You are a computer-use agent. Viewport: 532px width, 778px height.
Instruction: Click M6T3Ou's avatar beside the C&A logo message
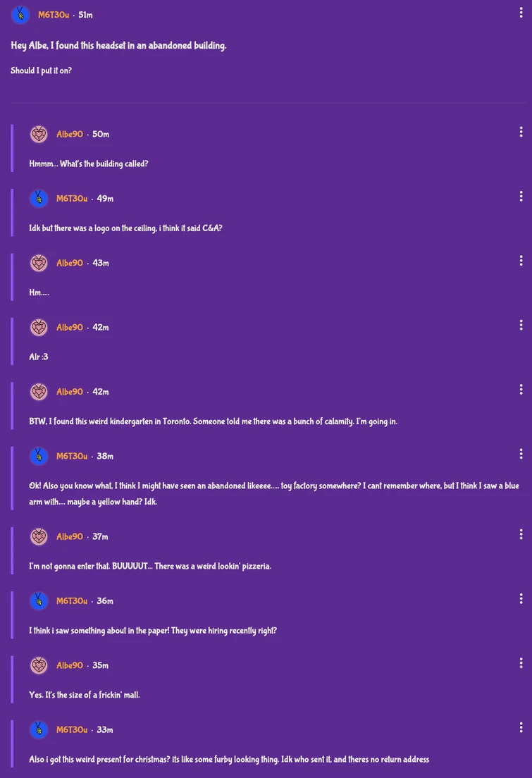(39, 198)
